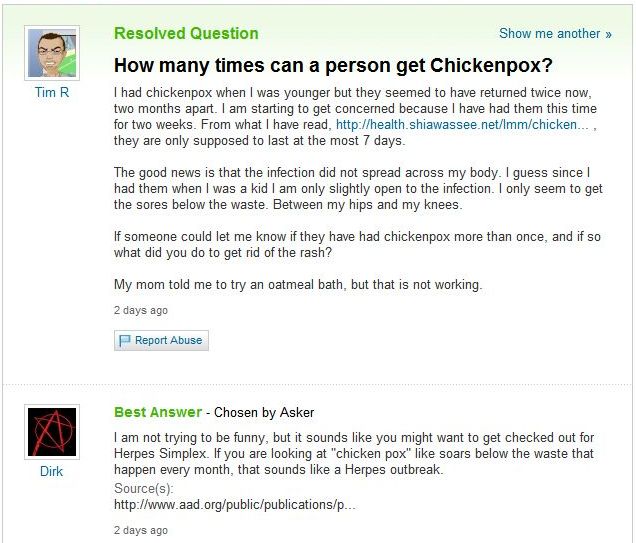The width and height of the screenshot is (636, 543).
Task: Open the aad.org source link
Action: 235,504
